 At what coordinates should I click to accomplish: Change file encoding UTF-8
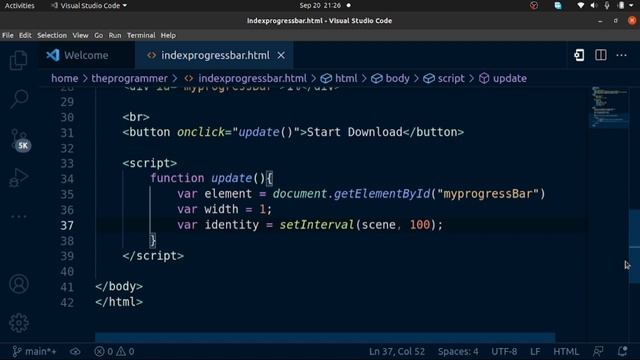[x=504, y=351]
